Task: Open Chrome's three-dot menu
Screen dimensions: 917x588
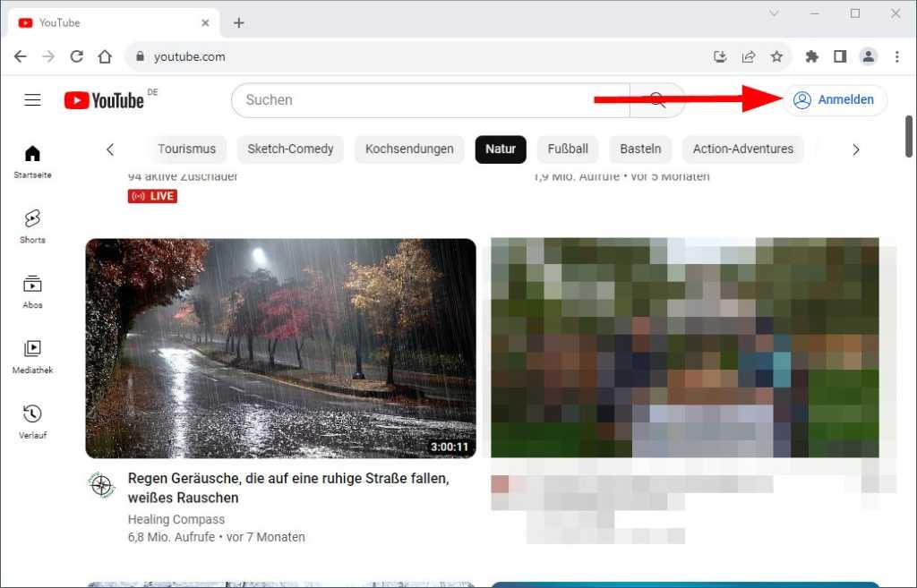Action: pyautogui.click(x=897, y=55)
